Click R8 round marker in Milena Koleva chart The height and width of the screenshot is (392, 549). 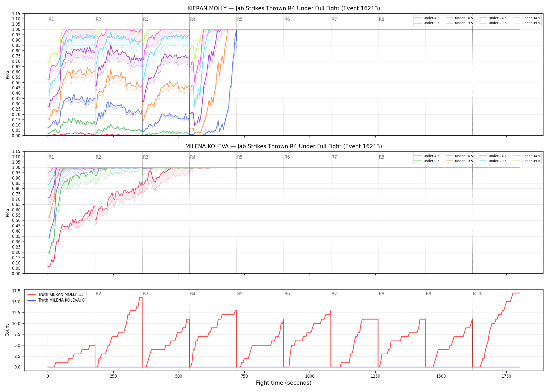tap(381, 157)
